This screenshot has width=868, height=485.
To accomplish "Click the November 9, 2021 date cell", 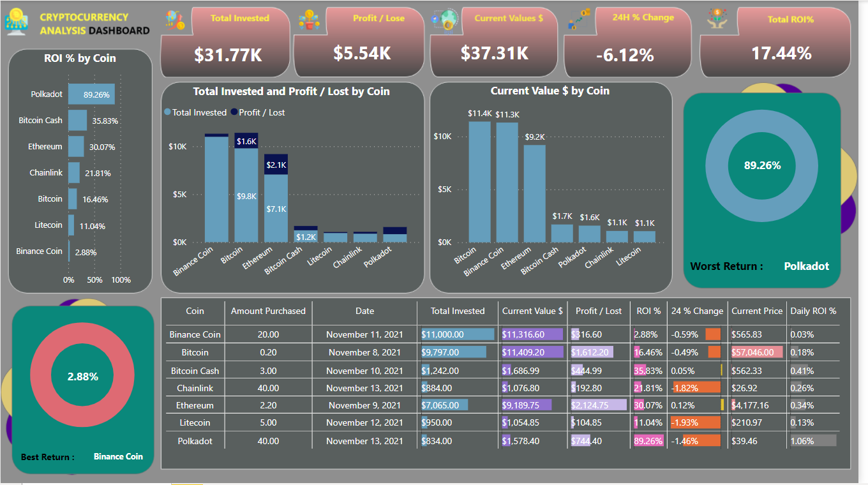I will (364, 405).
